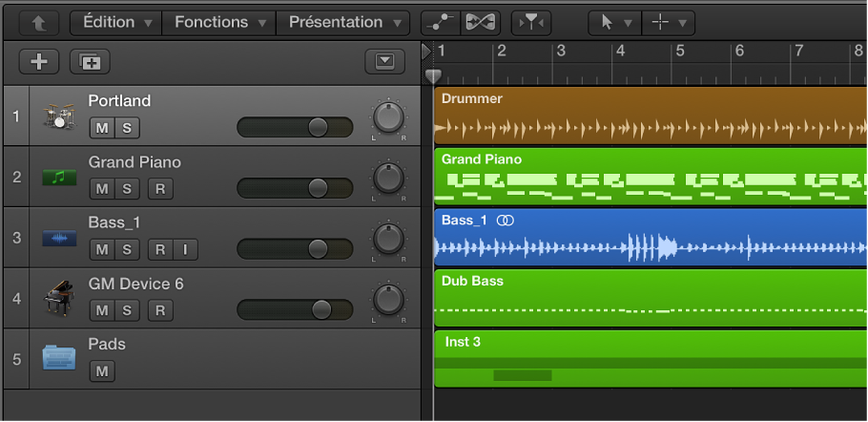The image size is (868, 422).
Task: Mute the Portland drummer track
Action: pos(101,128)
